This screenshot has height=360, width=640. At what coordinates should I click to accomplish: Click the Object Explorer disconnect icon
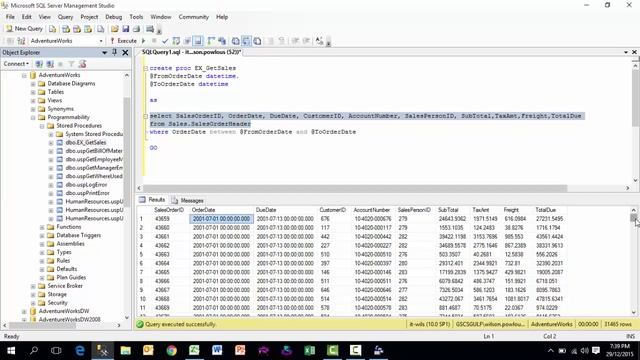tap(50, 64)
